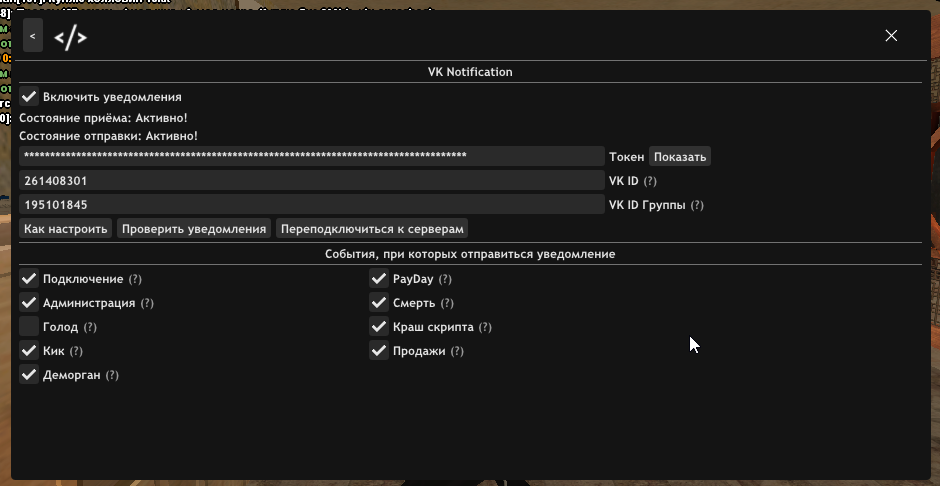The image size is (940, 486).
Task: Click the Состояние приёма: Активно! status text
Action: [103, 118]
